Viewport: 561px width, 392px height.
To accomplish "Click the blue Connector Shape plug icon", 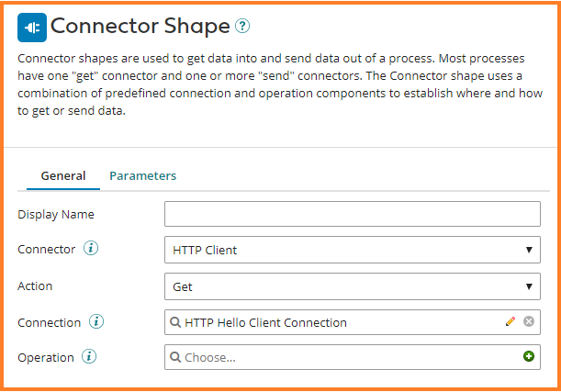I will [32, 28].
